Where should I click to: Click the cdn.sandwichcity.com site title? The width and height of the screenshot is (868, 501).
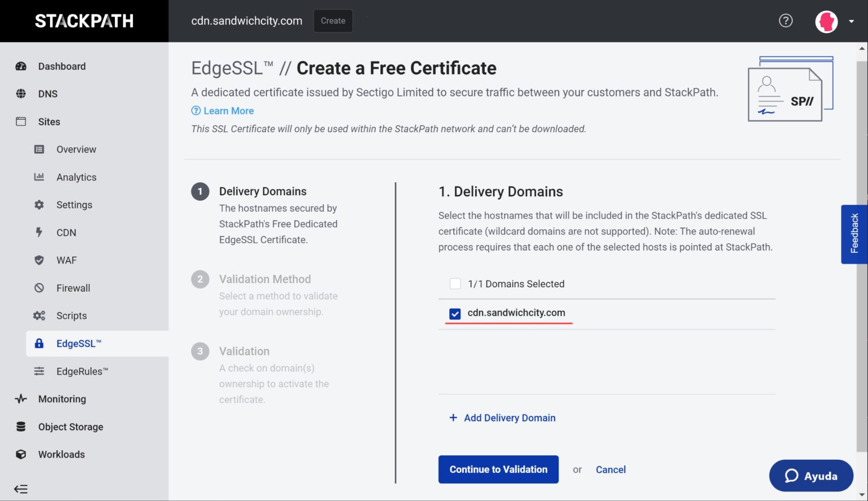click(247, 21)
